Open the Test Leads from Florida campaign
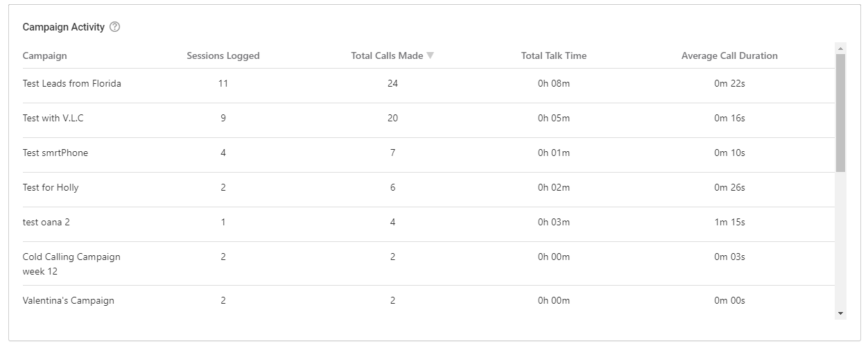868x346 pixels. coord(72,83)
